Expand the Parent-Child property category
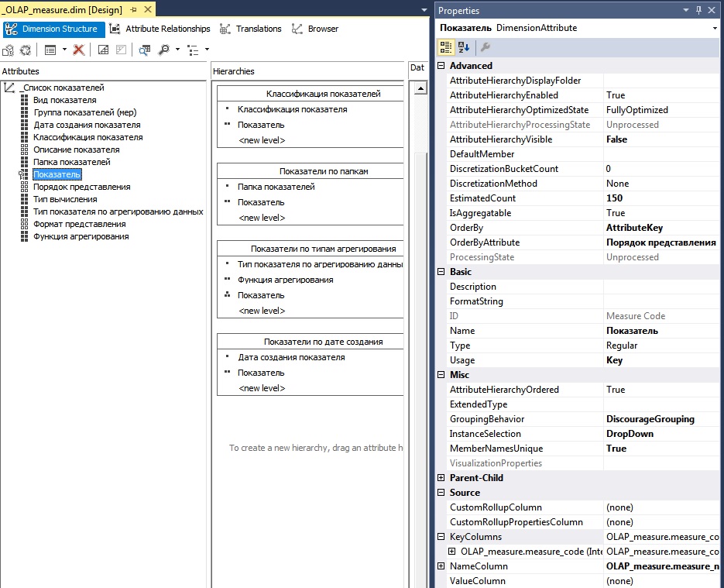This screenshot has width=724, height=588. [x=441, y=478]
